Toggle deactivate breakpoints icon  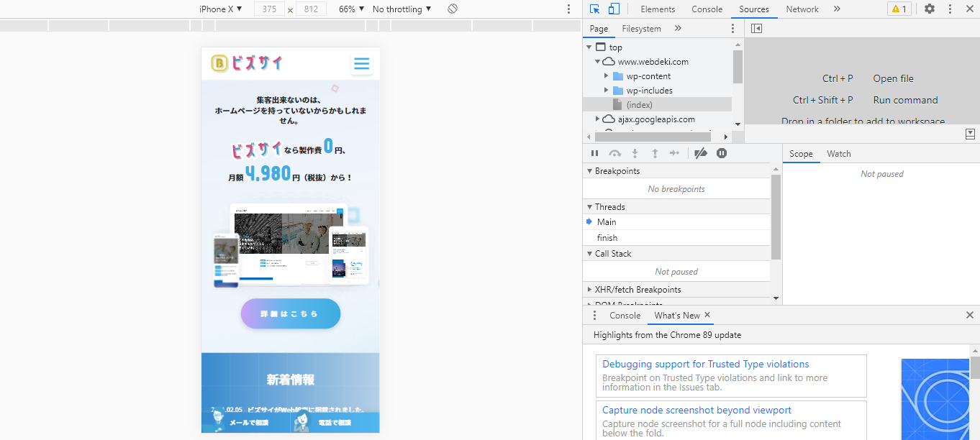click(701, 153)
